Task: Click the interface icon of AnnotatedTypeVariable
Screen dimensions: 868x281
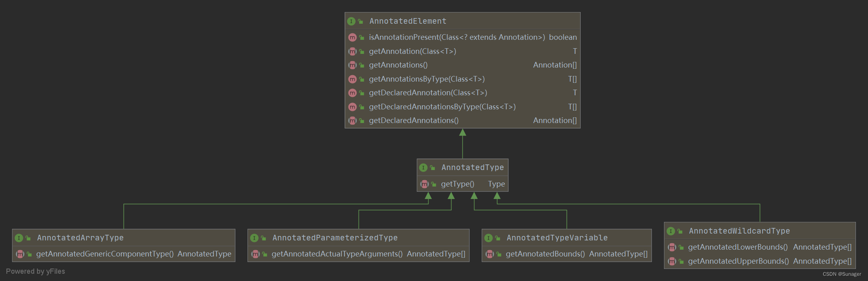Action: 489,238
